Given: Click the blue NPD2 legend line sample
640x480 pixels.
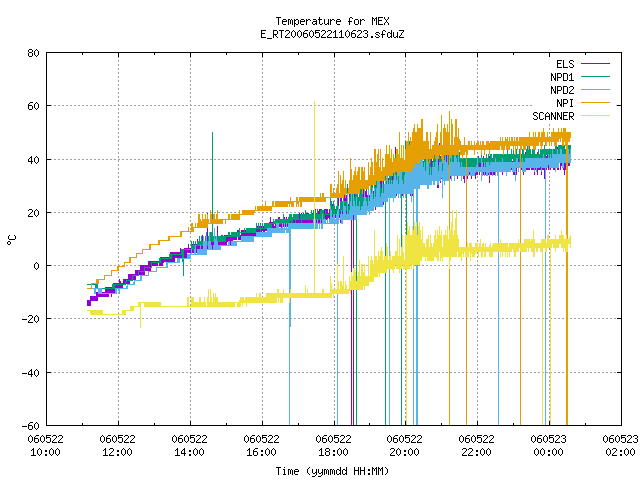Looking at the screenshot, I should [x=595, y=90].
